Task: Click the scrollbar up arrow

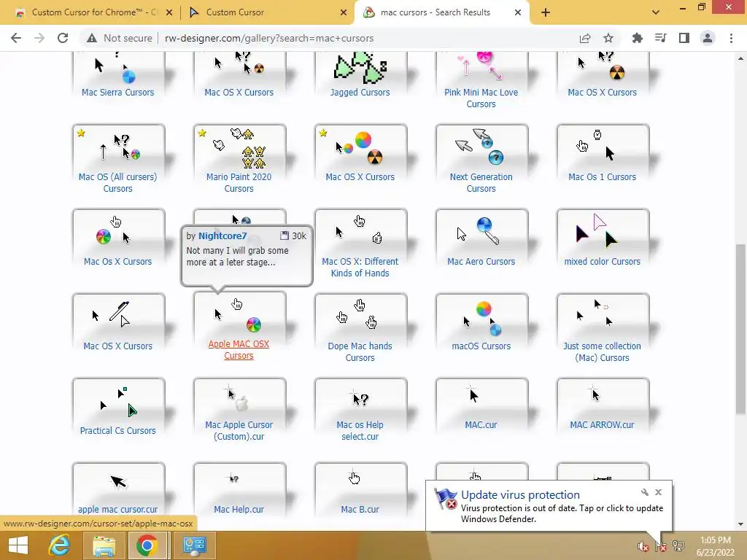Action: (740, 58)
